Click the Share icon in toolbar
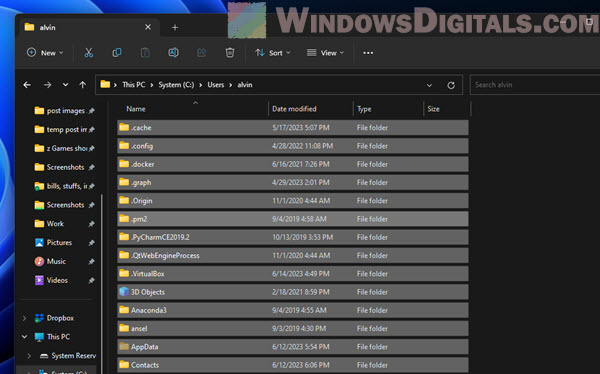This screenshot has height=374, width=600. (x=202, y=53)
